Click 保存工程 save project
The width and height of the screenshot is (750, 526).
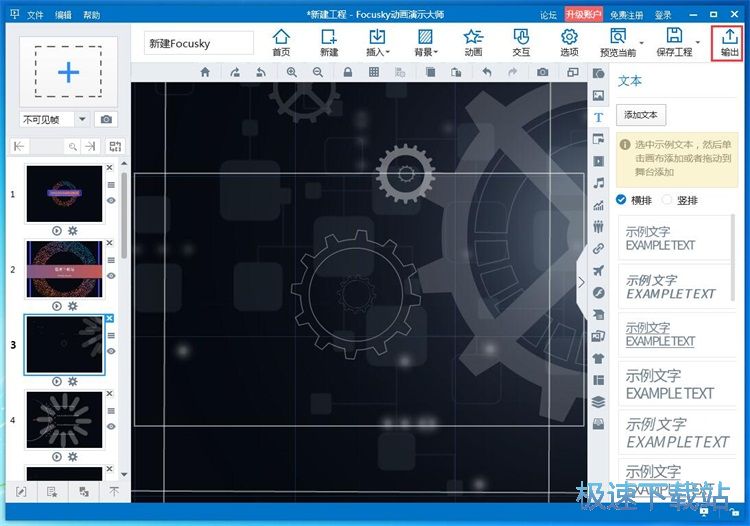[x=674, y=43]
